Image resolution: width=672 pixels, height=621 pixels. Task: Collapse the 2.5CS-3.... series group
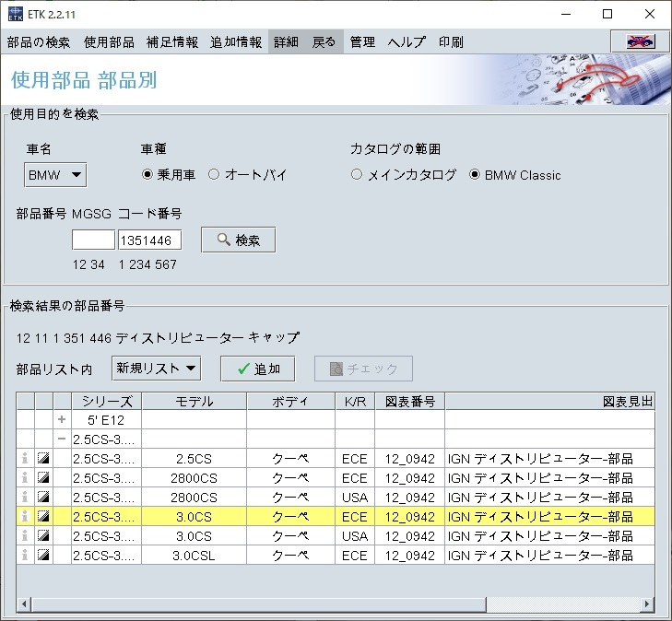pos(62,439)
